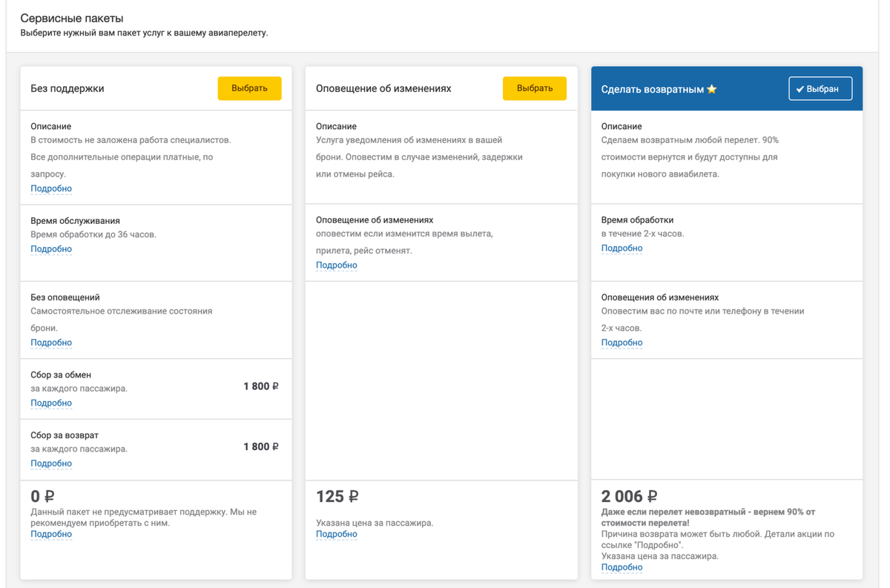Click the Без поддержки card title
Viewport: 890px width, 588px height.
(x=67, y=88)
